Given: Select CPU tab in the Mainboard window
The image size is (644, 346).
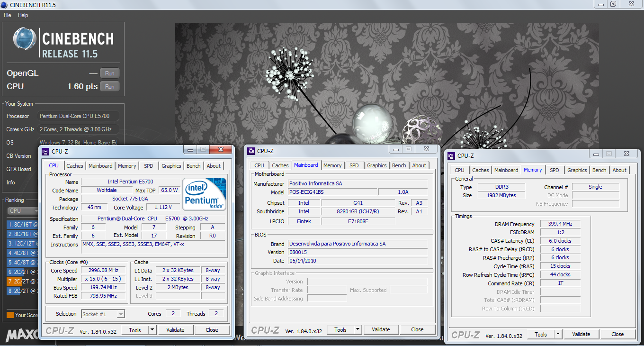Looking at the screenshot, I should click(x=259, y=165).
